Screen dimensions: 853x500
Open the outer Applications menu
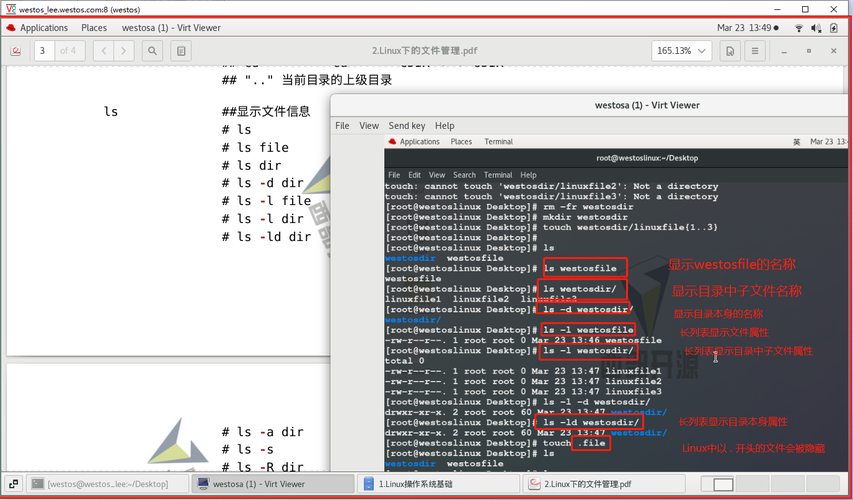coord(44,28)
